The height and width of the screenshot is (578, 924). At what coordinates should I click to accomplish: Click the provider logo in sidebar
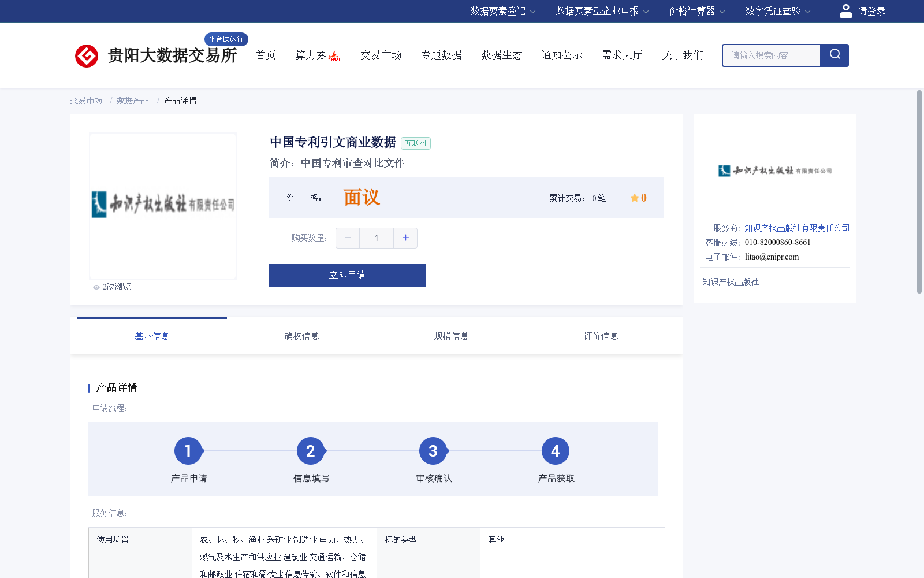775,171
